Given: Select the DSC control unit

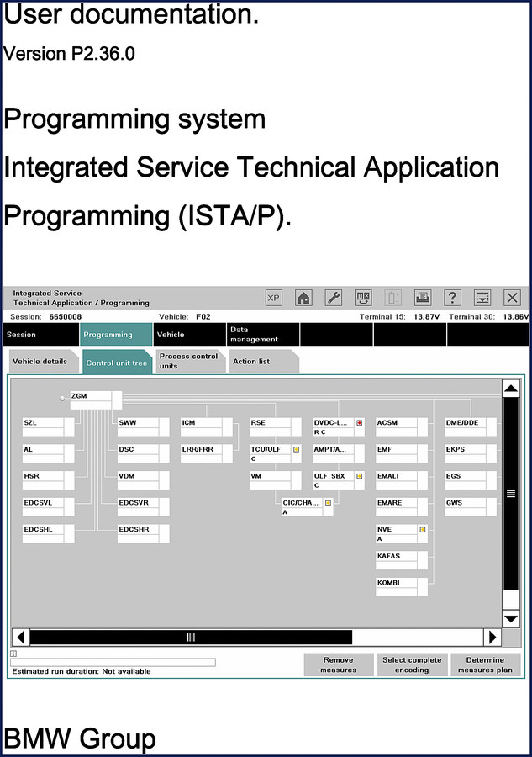Looking at the screenshot, I should point(143,454).
